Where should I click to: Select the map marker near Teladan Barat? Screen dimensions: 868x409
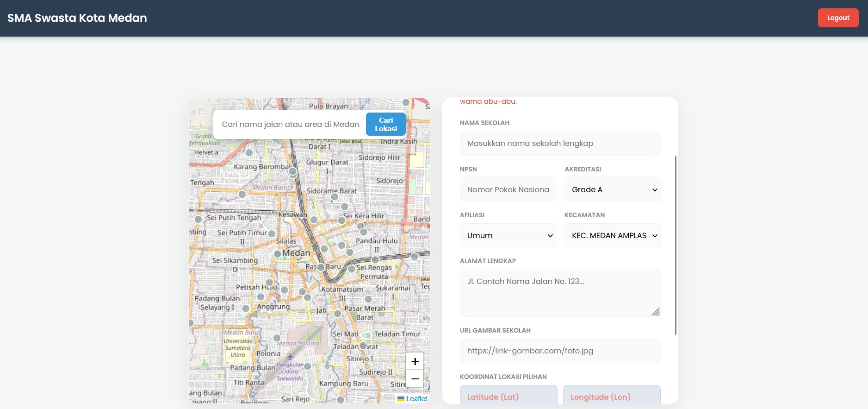pos(363,346)
